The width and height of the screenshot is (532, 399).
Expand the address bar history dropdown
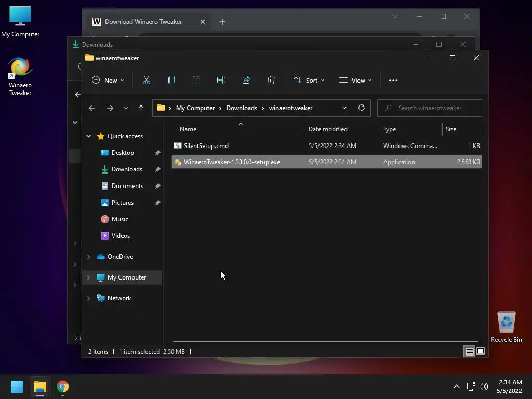coord(344,108)
